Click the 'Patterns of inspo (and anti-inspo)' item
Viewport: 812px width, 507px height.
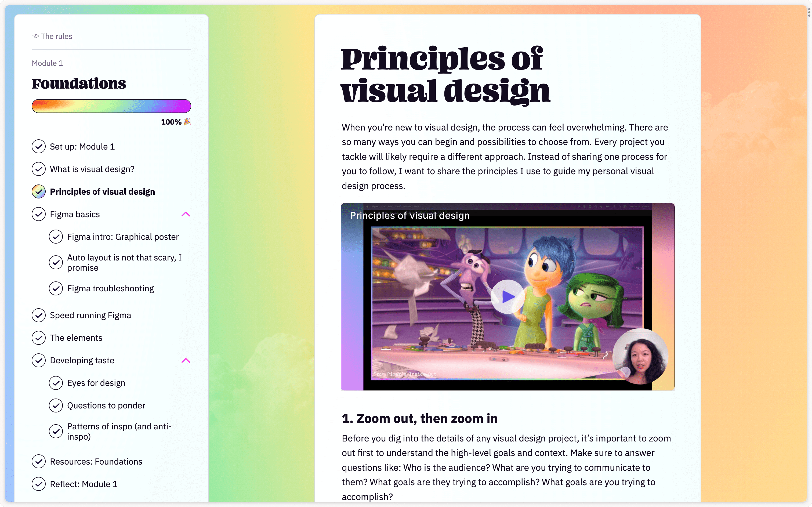point(120,431)
